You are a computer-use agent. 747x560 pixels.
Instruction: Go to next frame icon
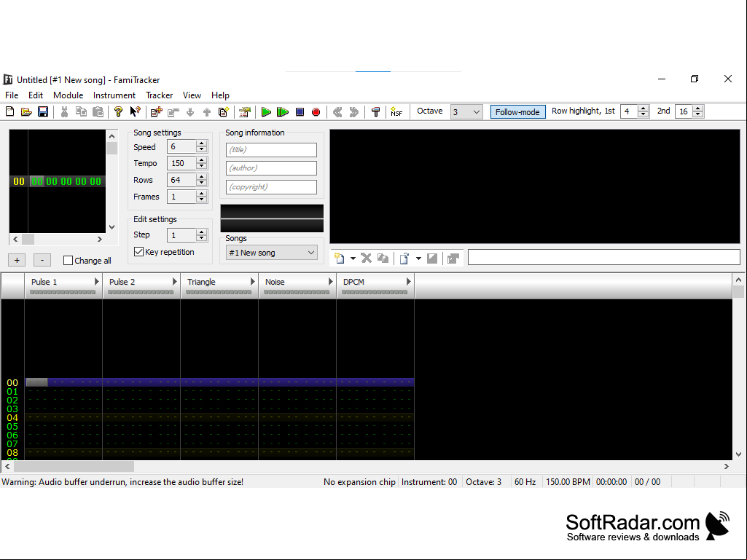(354, 112)
